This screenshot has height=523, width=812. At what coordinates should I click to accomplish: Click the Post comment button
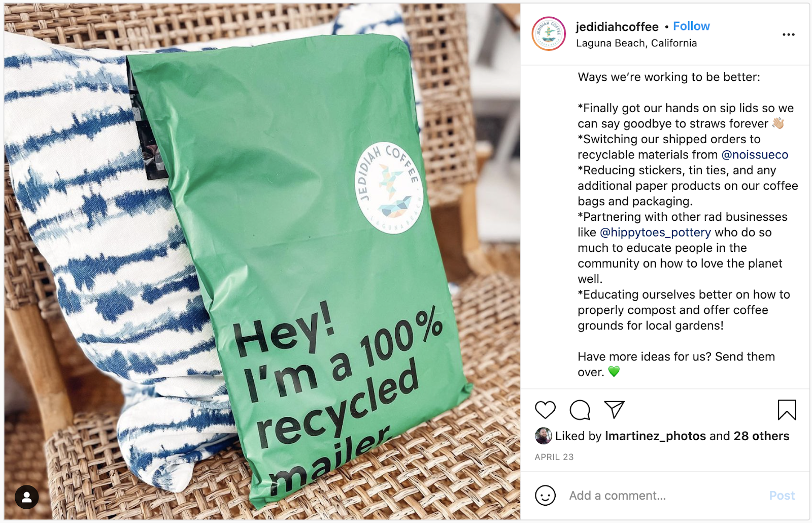click(782, 496)
